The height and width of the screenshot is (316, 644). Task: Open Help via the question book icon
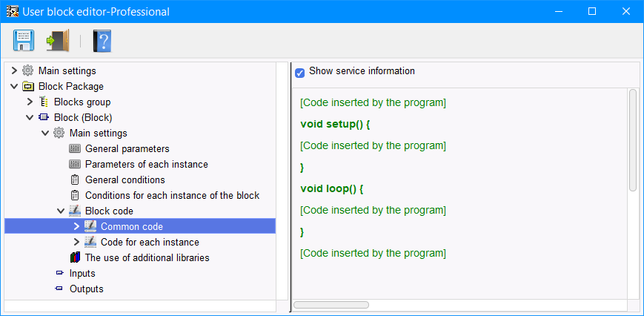102,40
